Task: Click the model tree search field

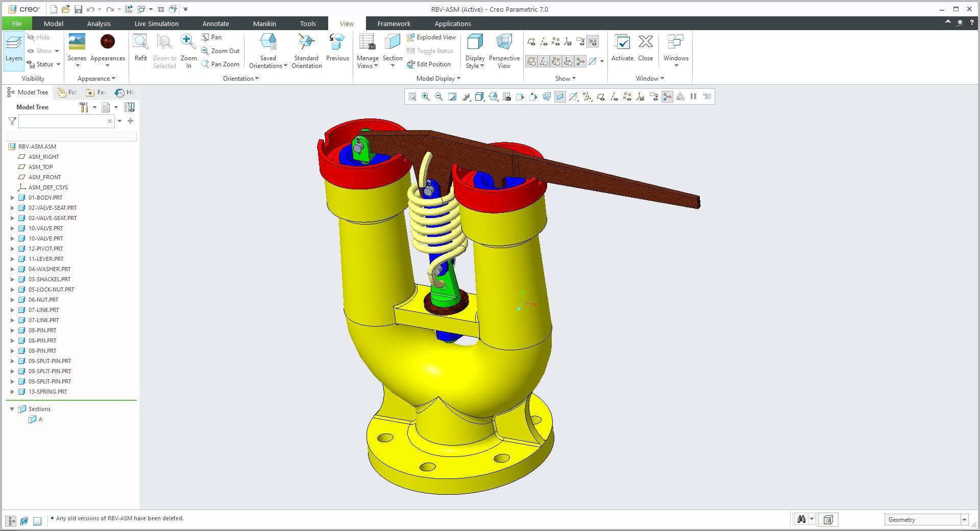Action: click(66, 121)
